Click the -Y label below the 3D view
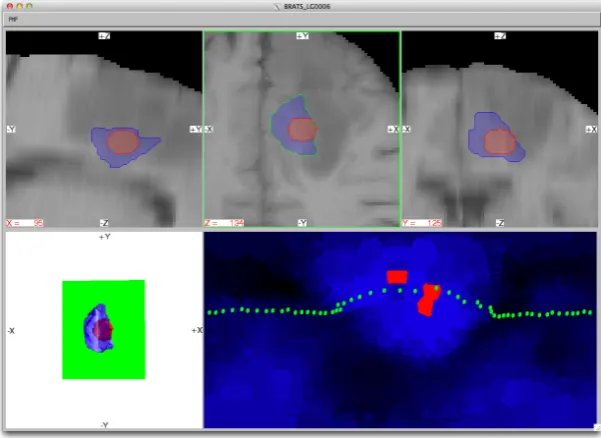The image size is (601, 438). point(104,425)
